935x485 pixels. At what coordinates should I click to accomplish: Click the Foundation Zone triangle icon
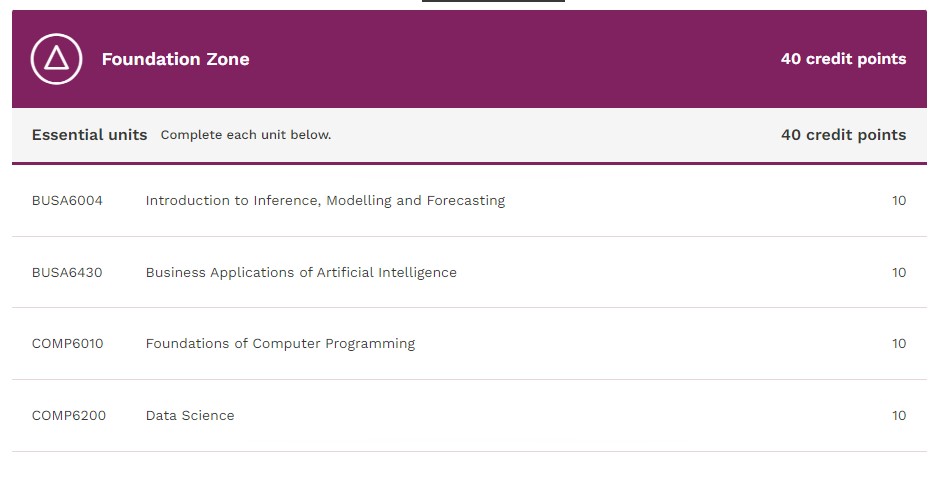click(57, 59)
